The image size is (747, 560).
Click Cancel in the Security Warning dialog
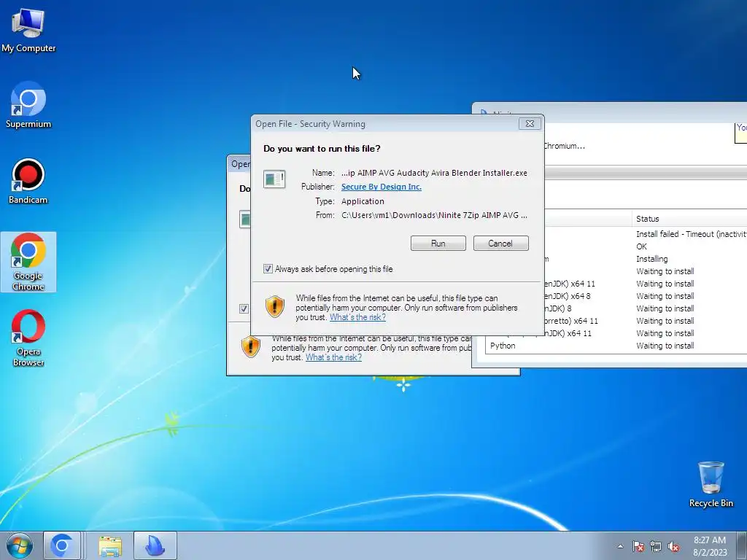500,244
